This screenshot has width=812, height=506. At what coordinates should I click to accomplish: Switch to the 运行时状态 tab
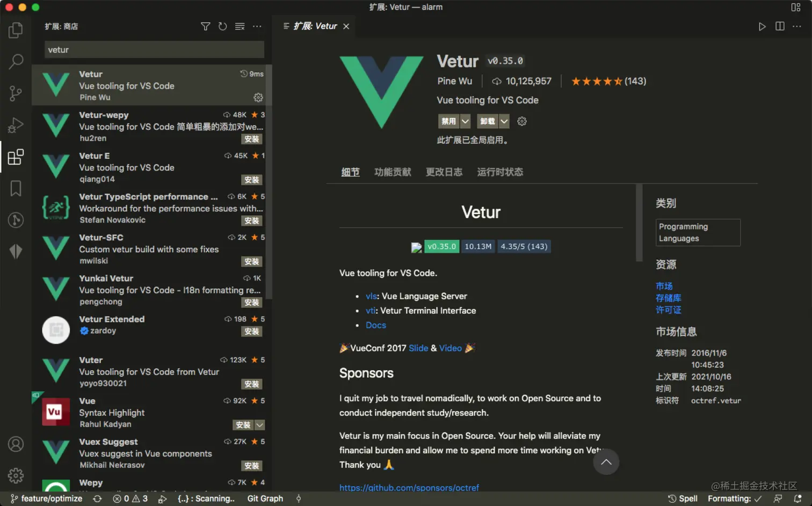500,172
